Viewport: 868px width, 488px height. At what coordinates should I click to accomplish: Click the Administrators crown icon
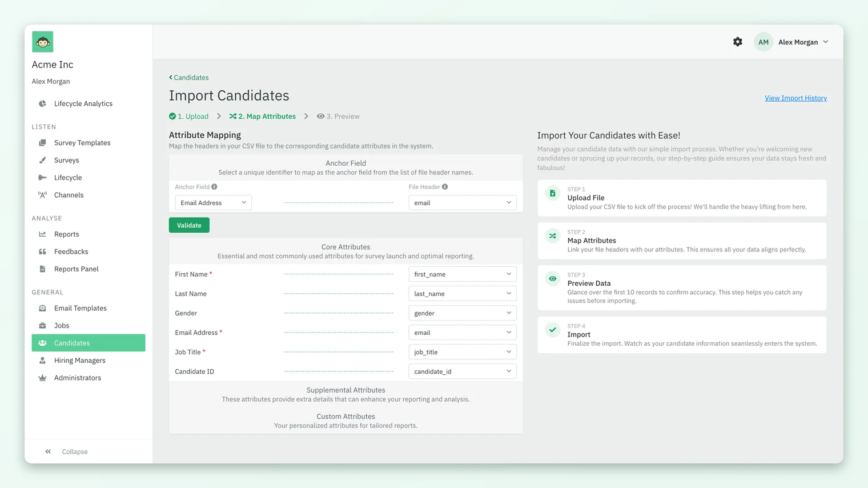[42, 378]
